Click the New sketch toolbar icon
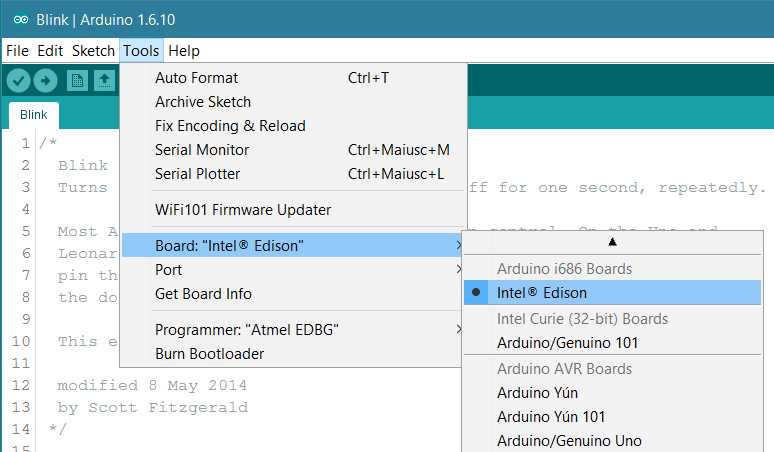The image size is (774, 452). 76,80
